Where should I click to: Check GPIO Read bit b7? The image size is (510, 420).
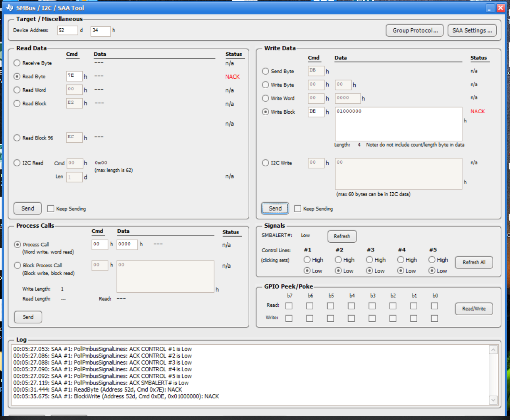pos(289,306)
